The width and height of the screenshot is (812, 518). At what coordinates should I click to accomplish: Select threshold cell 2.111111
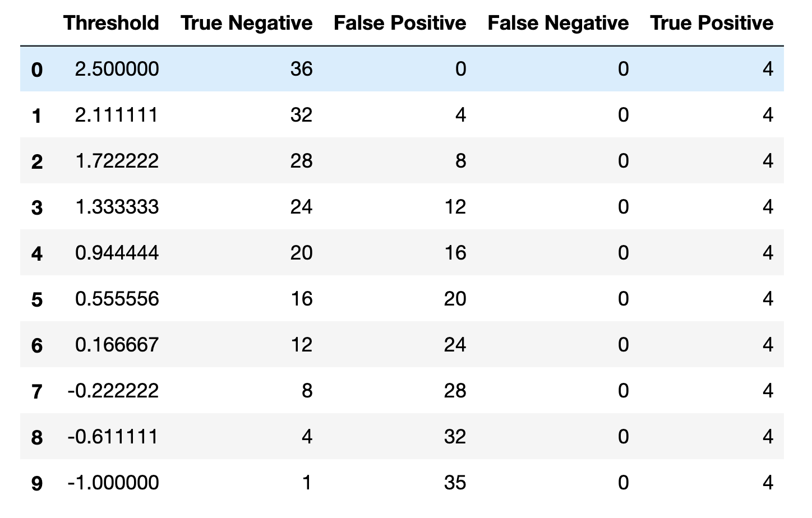(x=117, y=115)
